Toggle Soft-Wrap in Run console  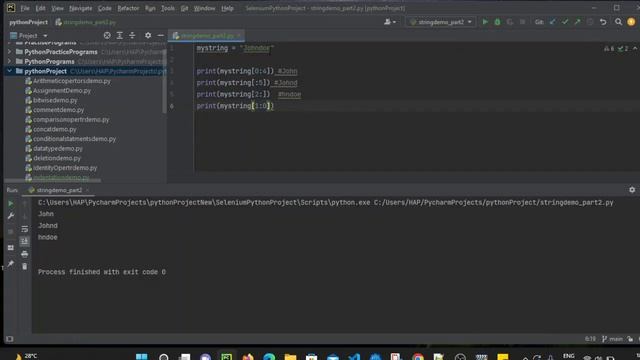click(24, 229)
